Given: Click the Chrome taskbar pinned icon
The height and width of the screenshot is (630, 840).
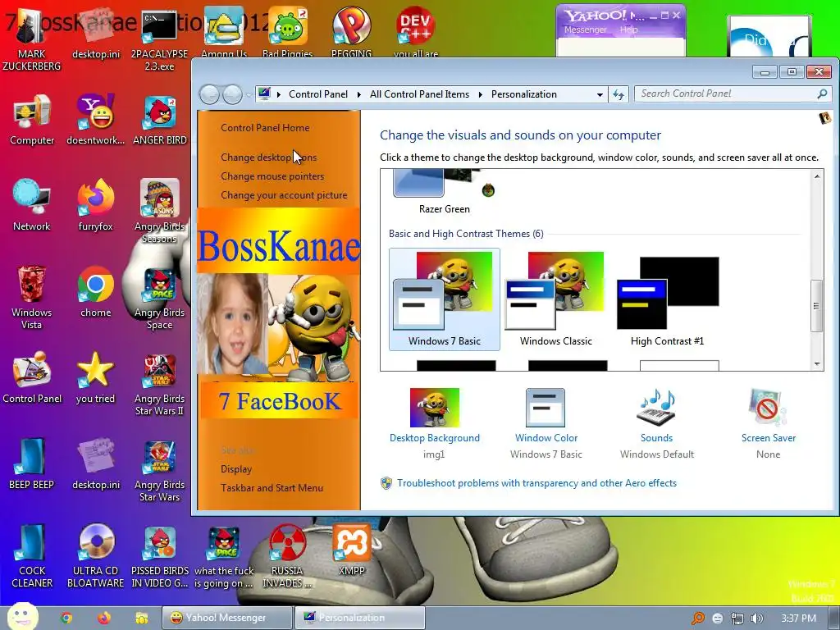Looking at the screenshot, I should 66,618.
